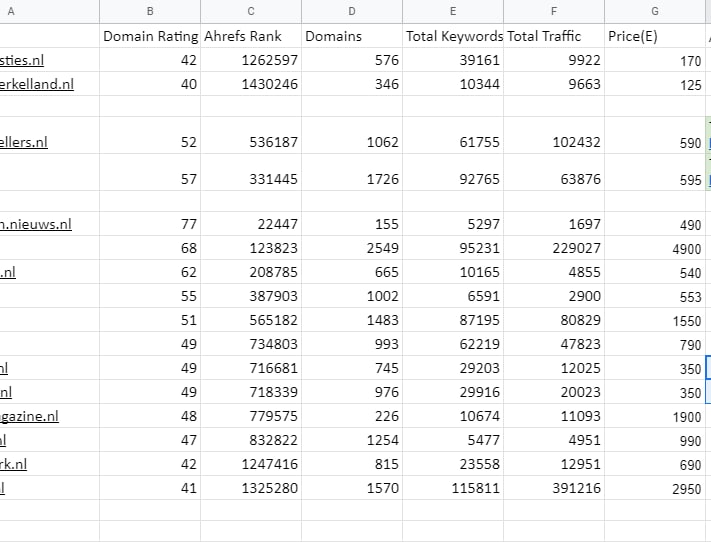Select Total Traffic cell 102432
The height and width of the screenshot is (542, 711).
[554, 135]
